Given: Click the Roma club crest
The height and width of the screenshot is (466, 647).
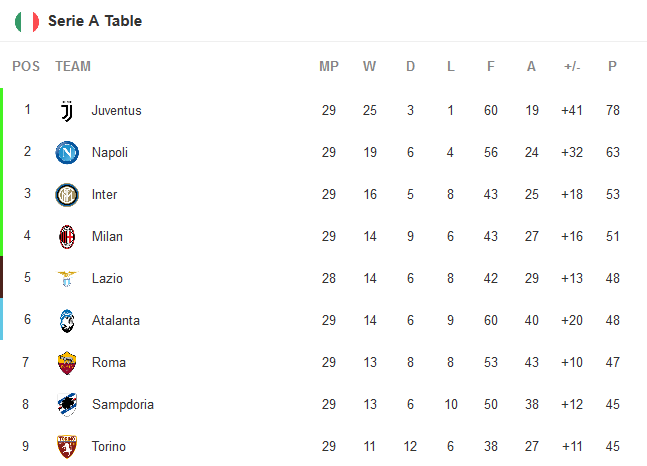Looking at the screenshot, I should coord(67,362).
